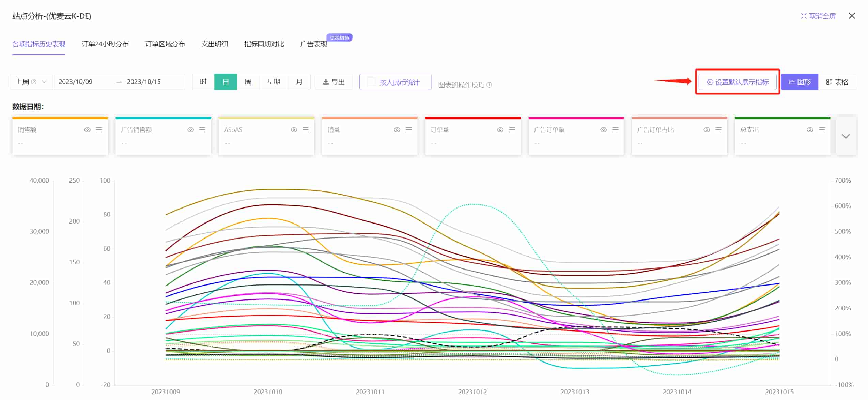Toggle visibility eye on ASoAS card
Image resolution: width=868 pixels, height=400 pixels.
pyautogui.click(x=294, y=130)
